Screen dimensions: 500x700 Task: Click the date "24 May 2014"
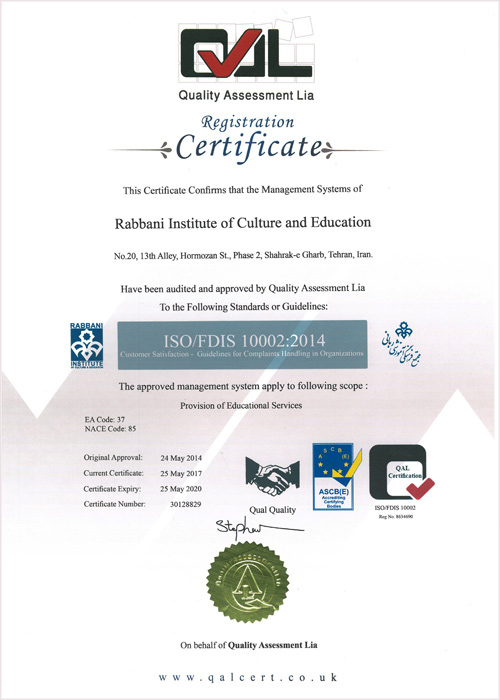[x=181, y=458]
